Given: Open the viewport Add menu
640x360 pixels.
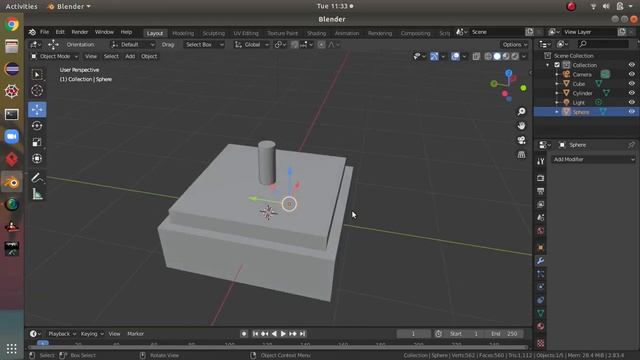Looking at the screenshot, I should click(x=130, y=56).
